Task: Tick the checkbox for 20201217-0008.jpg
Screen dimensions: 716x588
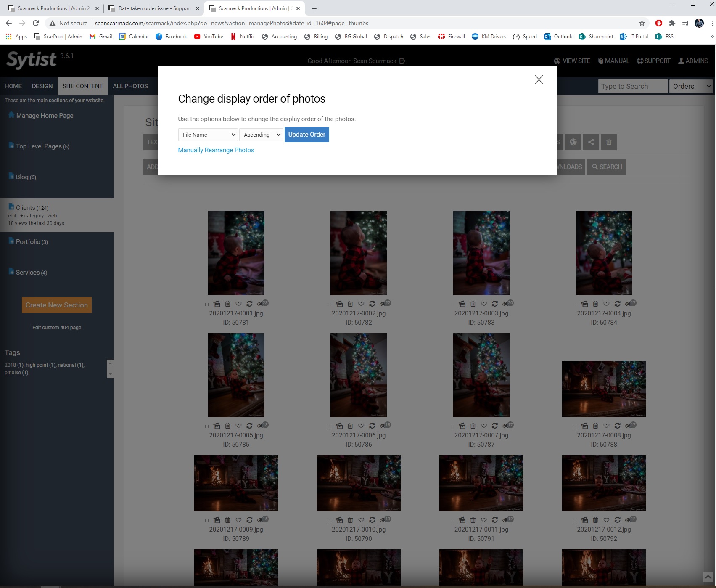Action: coord(575,426)
